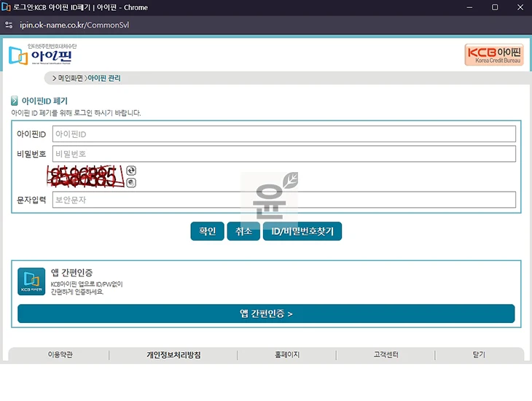Image resolution: width=532 pixels, height=401 pixels.
Task: Click the KCB 아이핀 logo at top right
Action: [493, 55]
